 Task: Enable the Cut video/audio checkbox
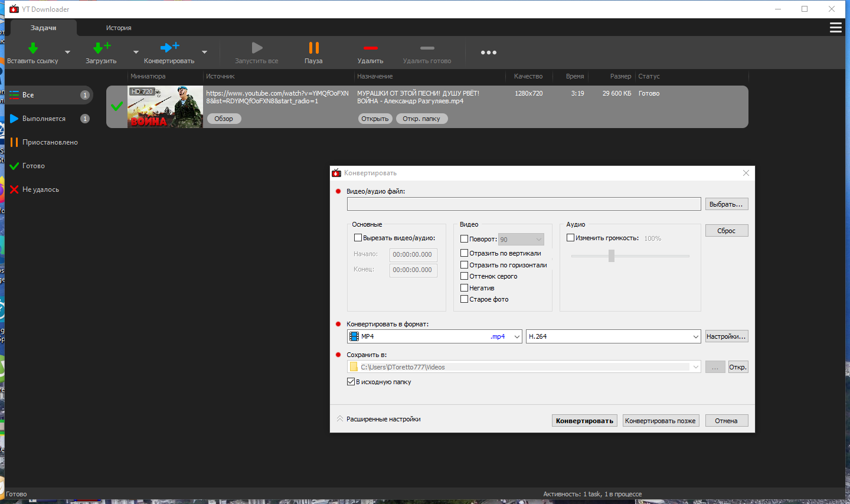click(x=358, y=238)
